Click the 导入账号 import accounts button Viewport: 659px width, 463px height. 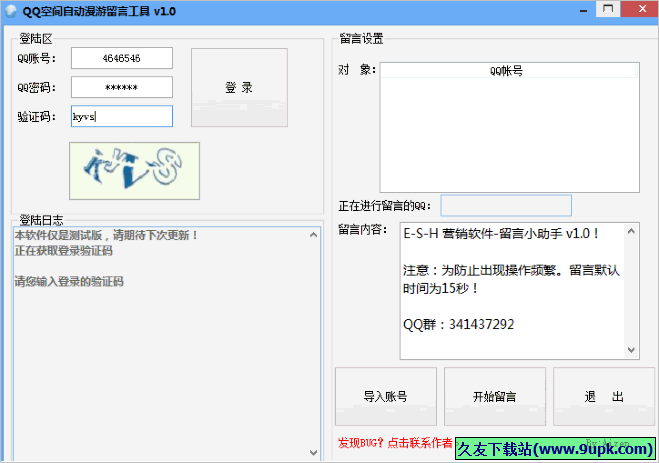click(x=386, y=397)
